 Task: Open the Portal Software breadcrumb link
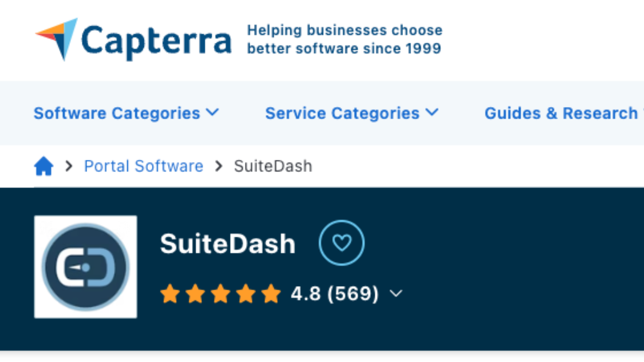(x=143, y=166)
